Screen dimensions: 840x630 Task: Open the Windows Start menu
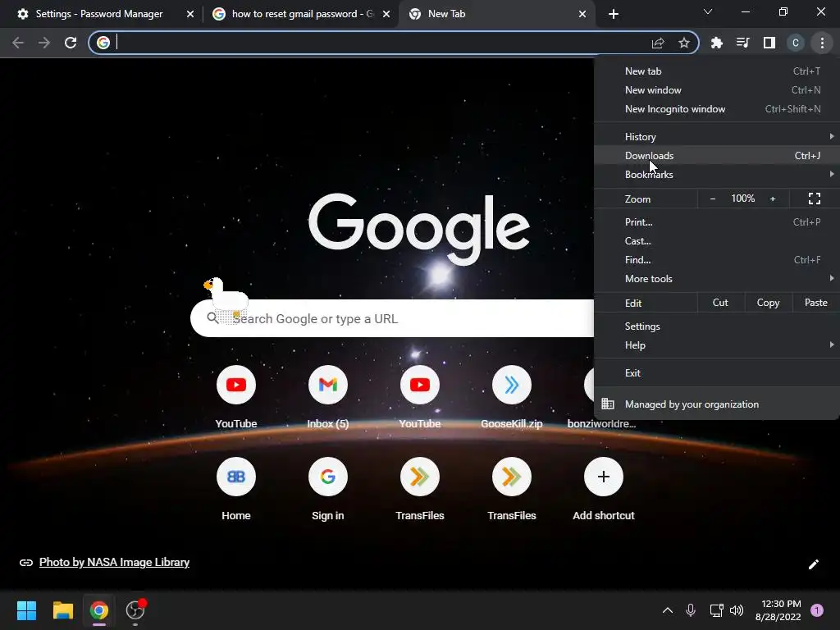coord(26,610)
